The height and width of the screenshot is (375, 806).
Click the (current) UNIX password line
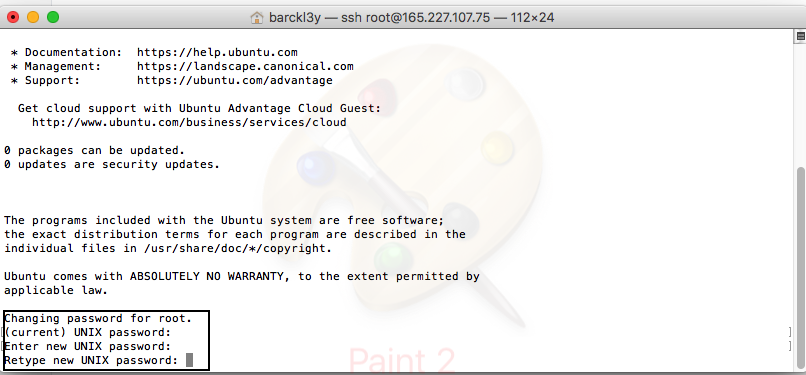[87, 332]
